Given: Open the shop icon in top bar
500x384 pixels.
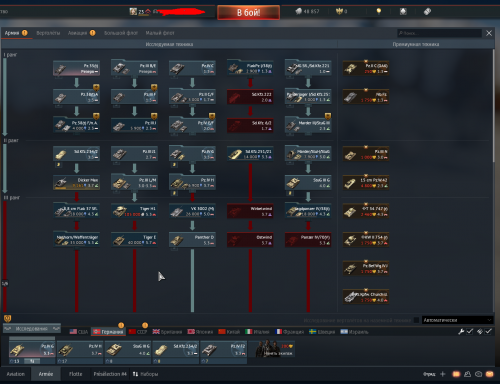Looking at the screenshot, I should pos(403,11).
